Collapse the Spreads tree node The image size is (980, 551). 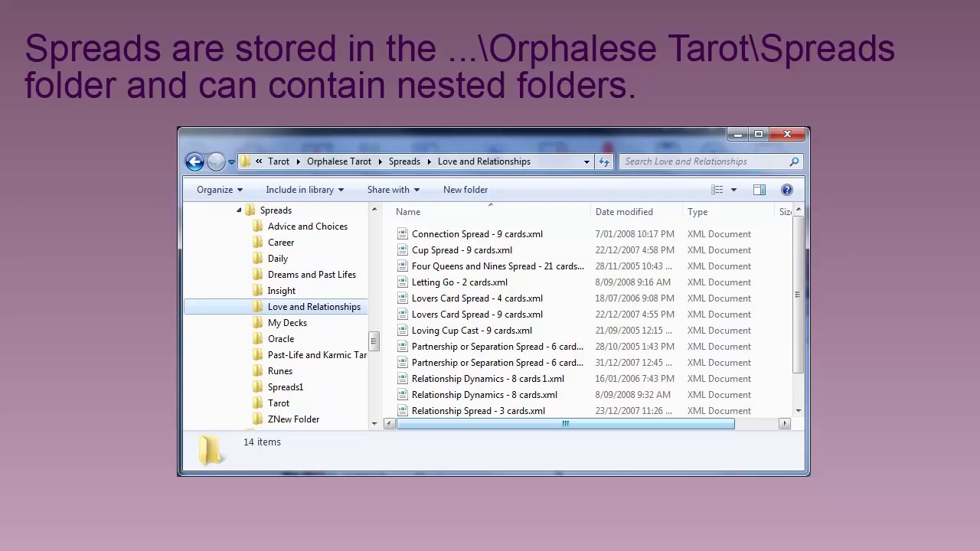coord(239,210)
